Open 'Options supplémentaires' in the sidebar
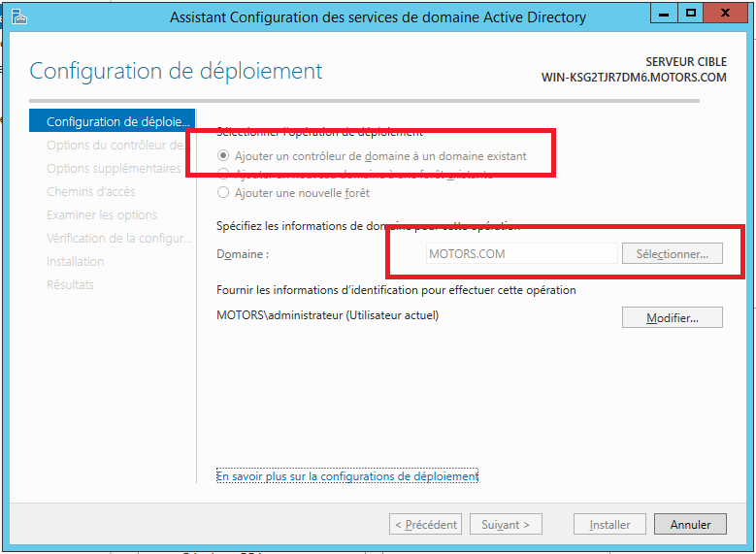Screen dimensions: 756x554 (114, 169)
